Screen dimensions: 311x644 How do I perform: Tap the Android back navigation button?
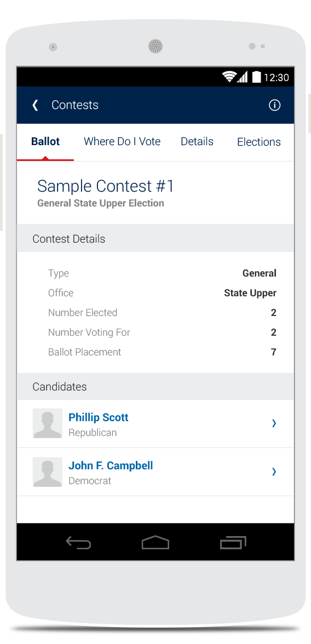tap(78, 543)
